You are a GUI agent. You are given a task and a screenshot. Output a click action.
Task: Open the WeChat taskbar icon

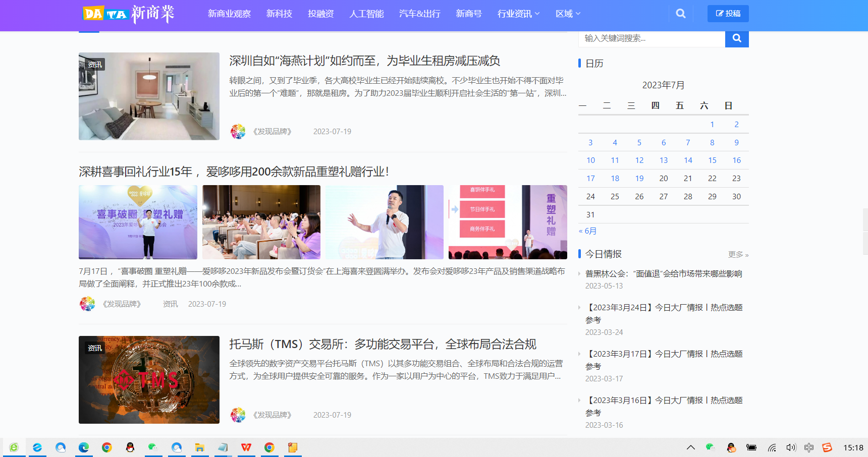[x=153, y=447]
